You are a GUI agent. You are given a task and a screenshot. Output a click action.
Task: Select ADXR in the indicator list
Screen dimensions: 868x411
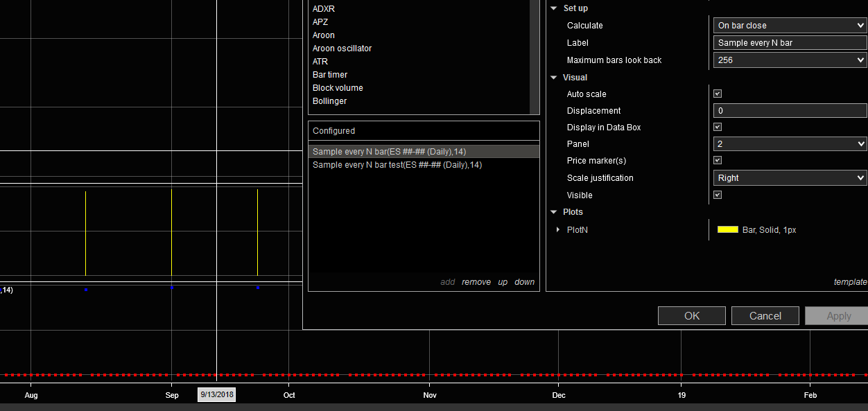[323, 9]
